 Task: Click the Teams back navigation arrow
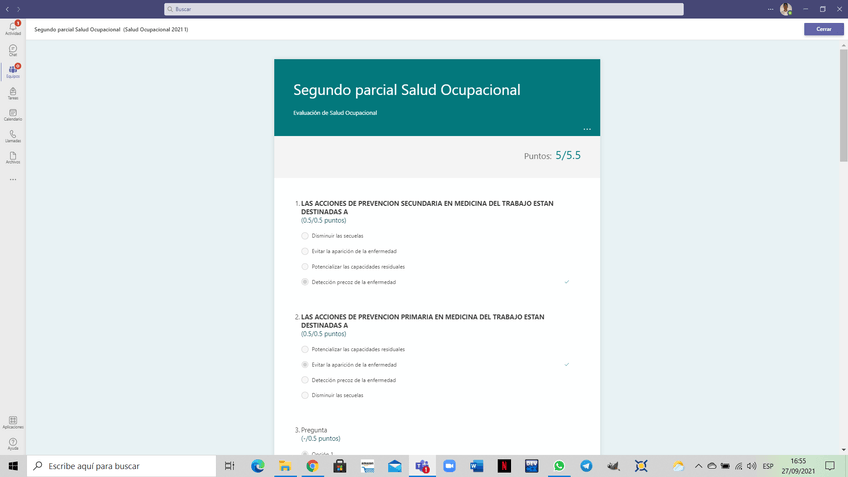click(x=7, y=9)
